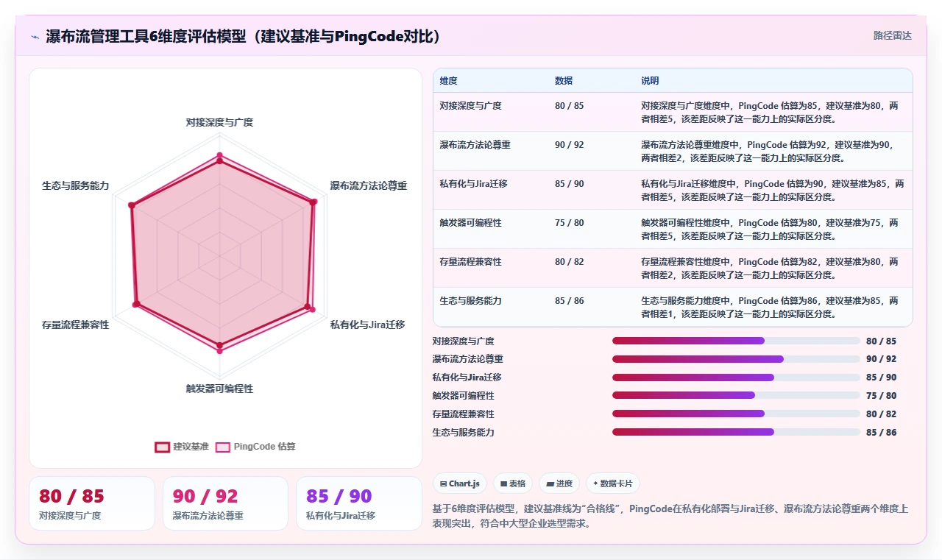Click the 存量流程兼容性 progress bar
The width and height of the screenshot is (942, 560).
pyautogui.click(x=736, y=414)
